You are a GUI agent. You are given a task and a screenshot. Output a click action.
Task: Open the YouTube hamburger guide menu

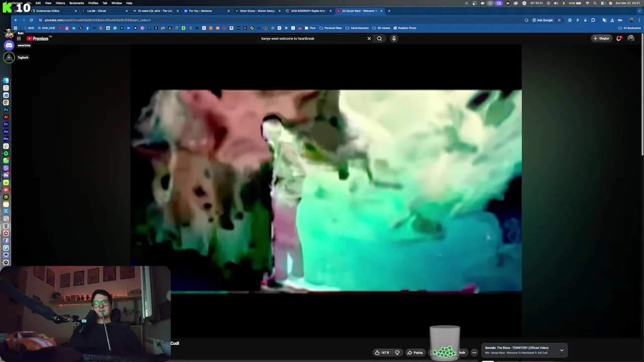tap(19, 39)
